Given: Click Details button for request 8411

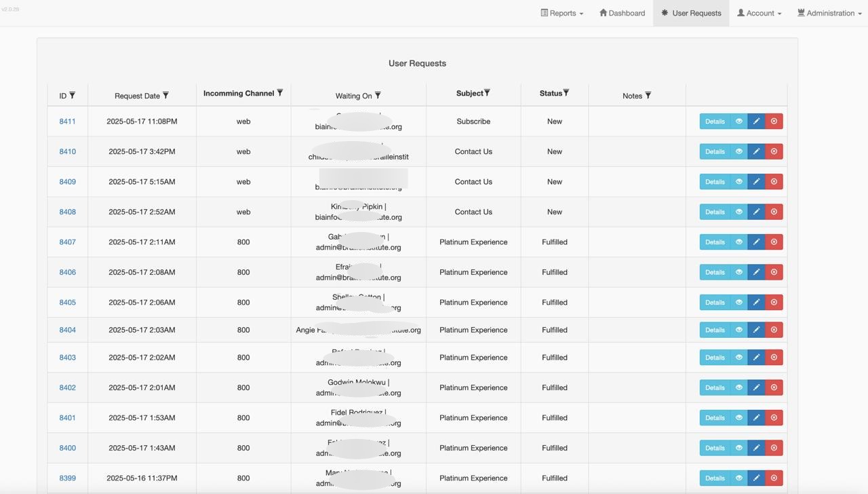Looking at the screenshot, I should [715, 121].
